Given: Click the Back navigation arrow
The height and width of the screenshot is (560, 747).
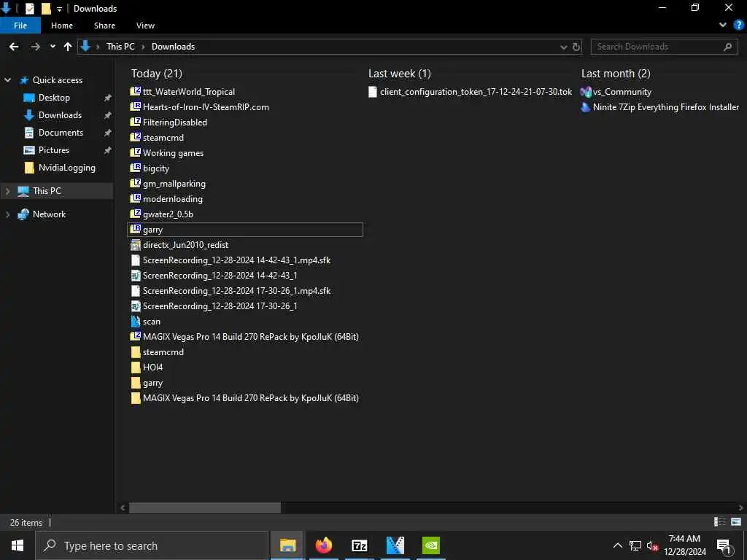Looking at the screenshot, I should pos(14,47).
